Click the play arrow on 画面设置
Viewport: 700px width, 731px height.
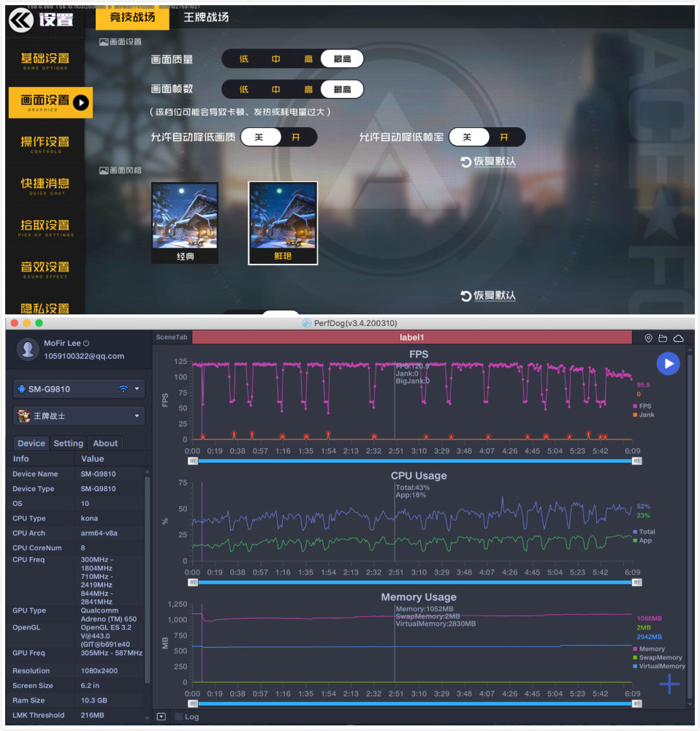pyautogui.click(x=81, y=102)
